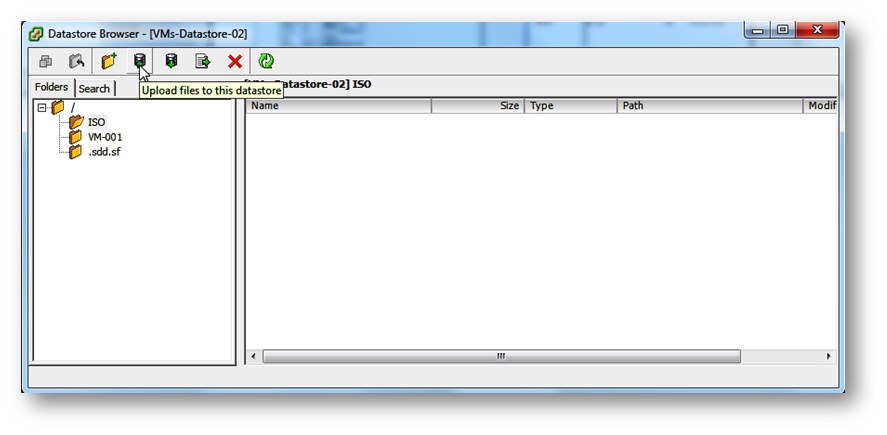Click the horizontal scrollbar right arrow

(x=828, y=357)
